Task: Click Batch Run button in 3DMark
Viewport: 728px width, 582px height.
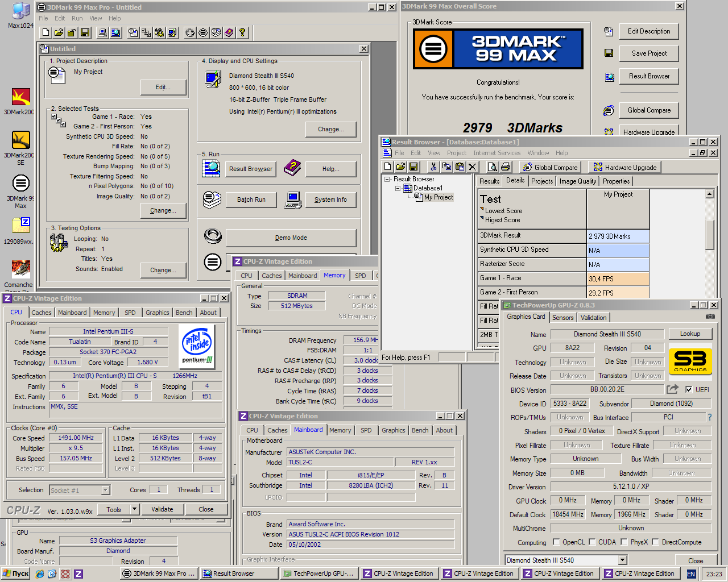Action: (251, 200)
